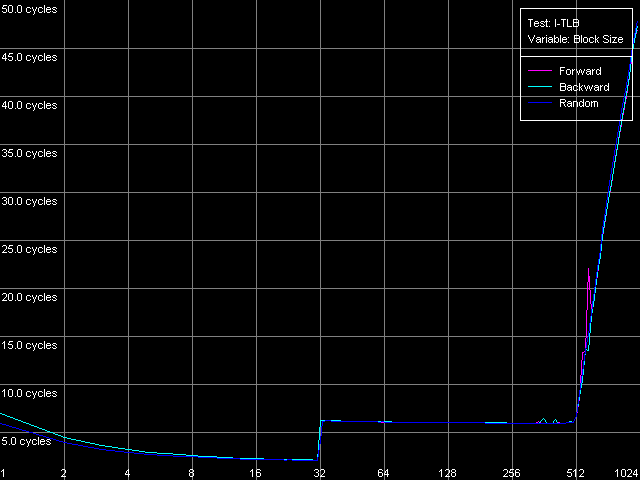The height and width of the screenshot is (480, 640).
Task: Select the 10.0 cycles axis label
Action: coord(29,393)
